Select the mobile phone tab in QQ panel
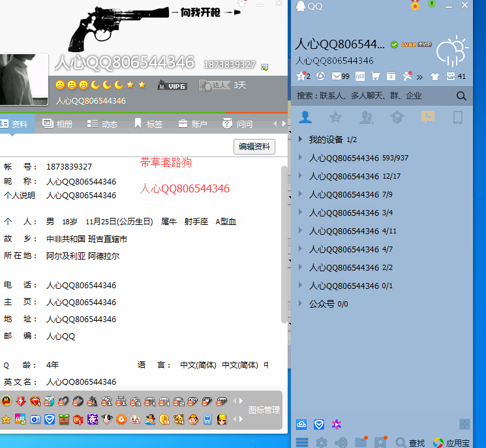This screenshot has height=448, width=486. pyautogui.click(x=458, y=117)
